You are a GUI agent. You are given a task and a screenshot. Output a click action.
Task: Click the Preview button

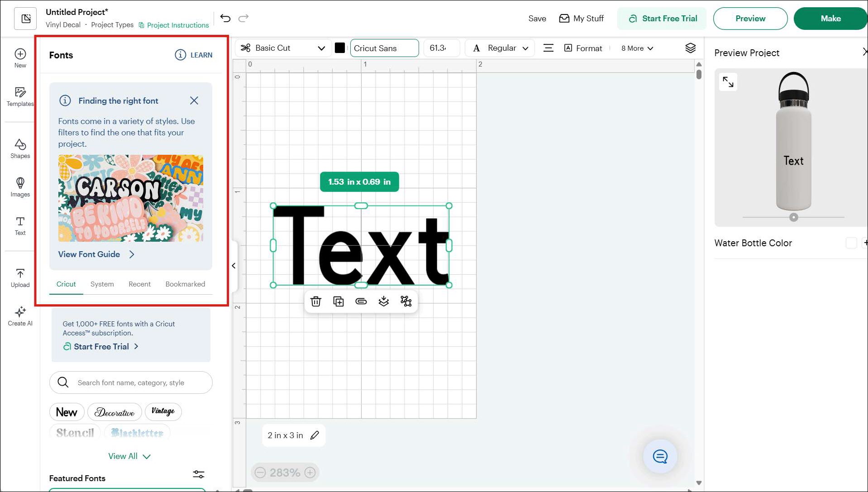[x=750, y=19]
